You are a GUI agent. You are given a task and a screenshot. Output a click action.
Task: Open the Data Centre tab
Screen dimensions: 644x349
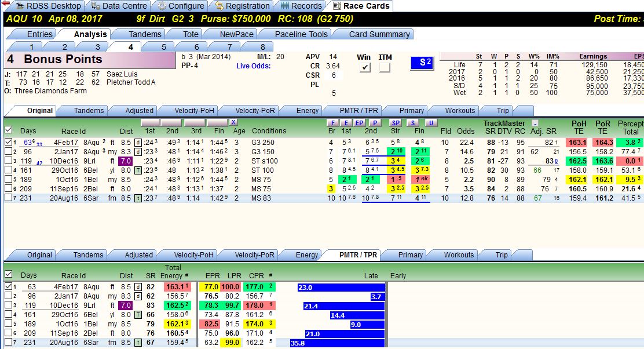click(119, 6)
